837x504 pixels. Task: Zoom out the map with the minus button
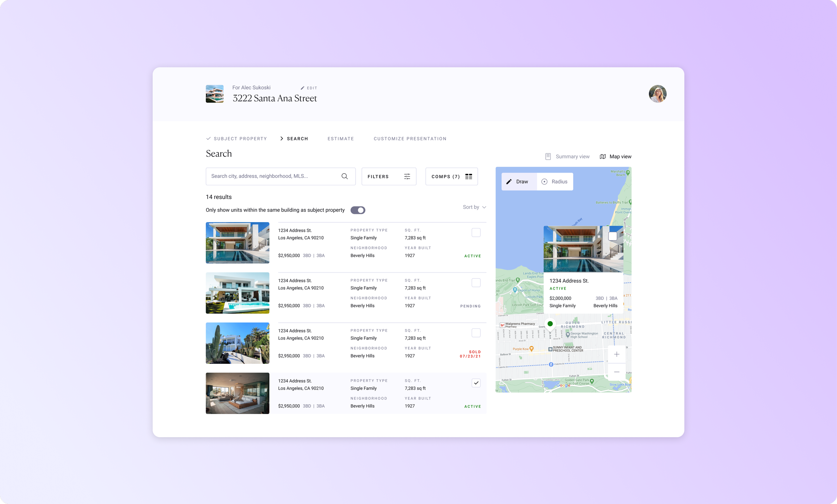click(x=617, y=372)
